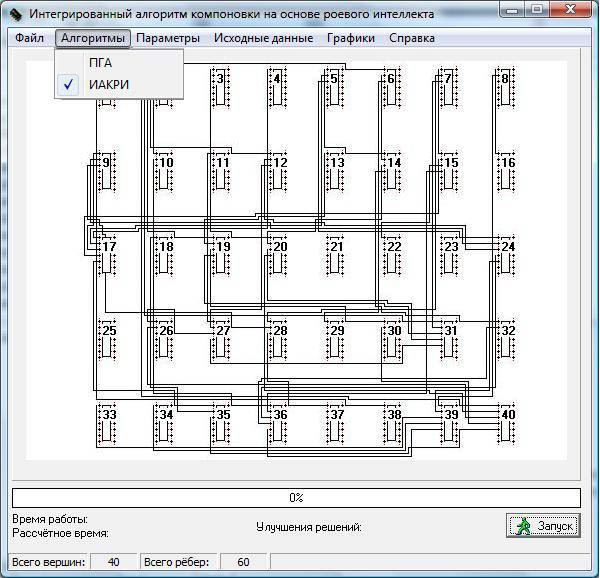Select chip component number 31
The height and width of the screenshot is (578, 600).
[449, 340]
